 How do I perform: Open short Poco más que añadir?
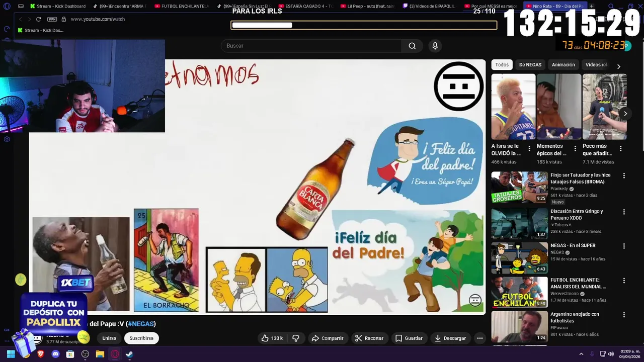[x=604, y=107]
